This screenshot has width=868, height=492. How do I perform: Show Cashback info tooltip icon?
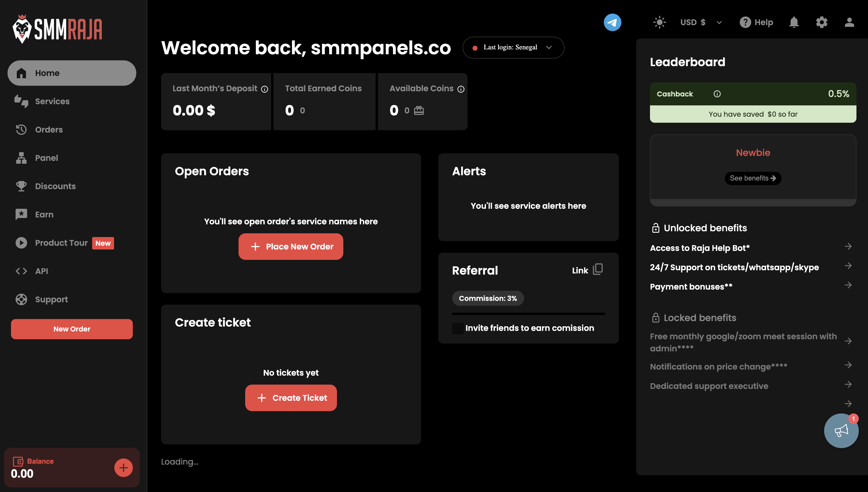pos(717,94)
